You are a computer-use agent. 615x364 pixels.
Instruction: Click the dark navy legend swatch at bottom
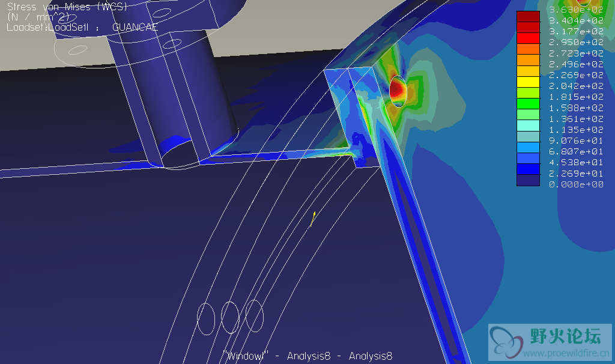(x=528, y=180)
